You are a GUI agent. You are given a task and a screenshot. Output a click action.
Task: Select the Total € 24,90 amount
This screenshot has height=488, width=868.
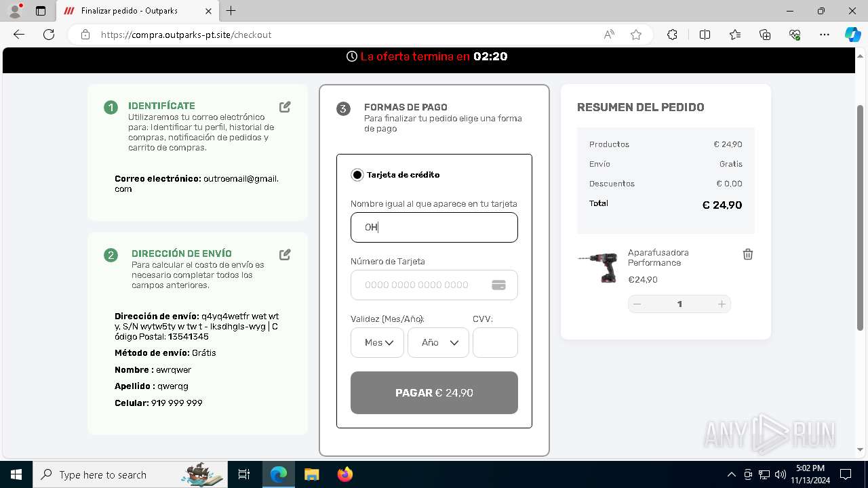722,205
